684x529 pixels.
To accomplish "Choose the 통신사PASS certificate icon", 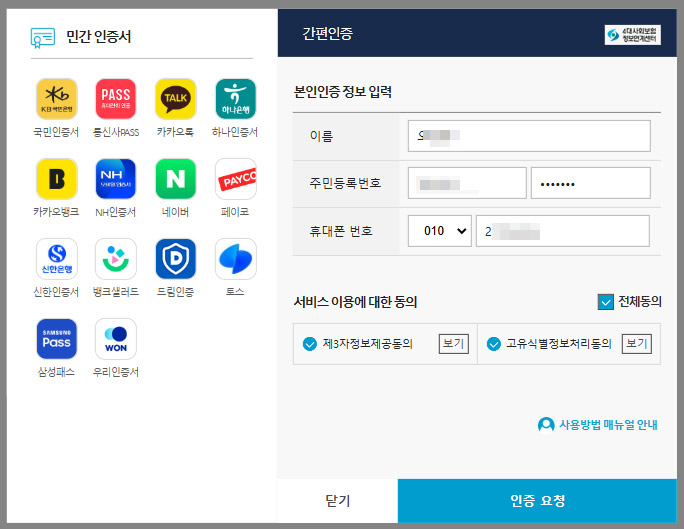I will (x=116, y=99).
